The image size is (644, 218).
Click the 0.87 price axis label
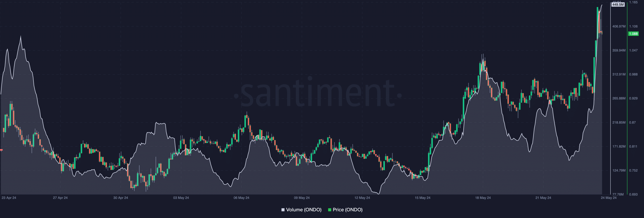[x=632, y=122]
